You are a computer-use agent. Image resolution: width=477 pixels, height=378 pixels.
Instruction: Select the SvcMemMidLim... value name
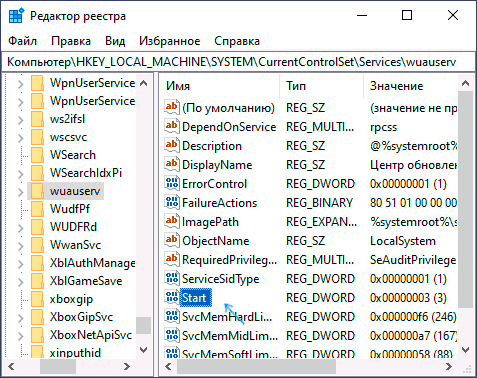(x=230, y=336)
